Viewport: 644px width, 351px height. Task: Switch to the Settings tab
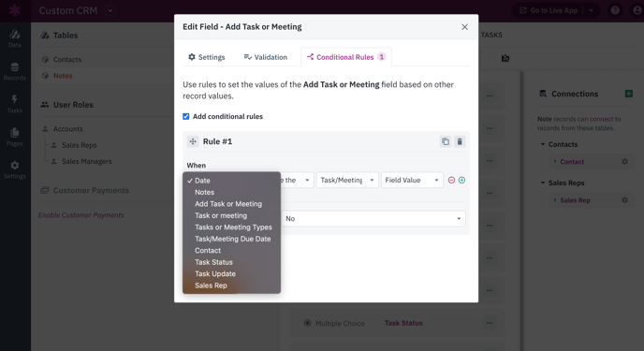coord(207,57)
